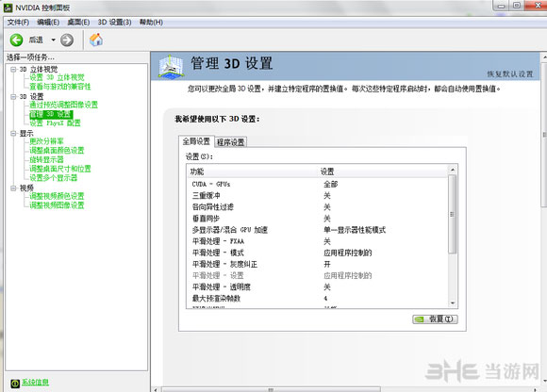Viewport: 547px width, 392px height.
Task: Click the NVIDIA logo in title bar
Action: click(x=8, y=8)
